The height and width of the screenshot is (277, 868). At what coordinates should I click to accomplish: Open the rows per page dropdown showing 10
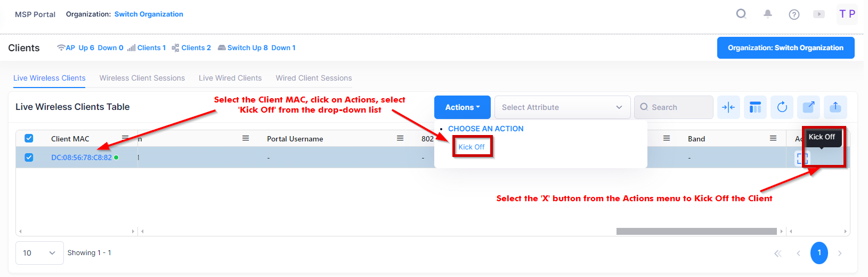click(39, 253)
